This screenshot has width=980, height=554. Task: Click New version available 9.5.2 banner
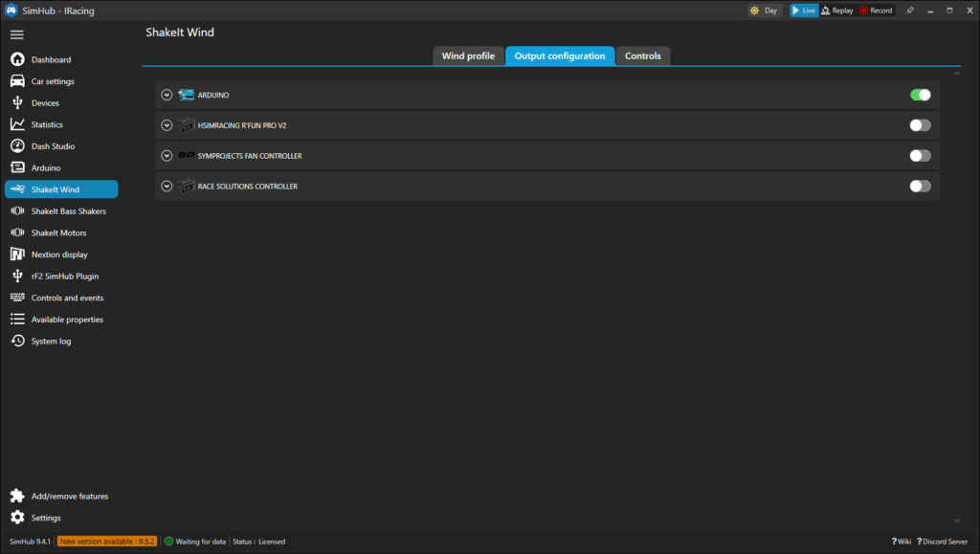[107, 542]
